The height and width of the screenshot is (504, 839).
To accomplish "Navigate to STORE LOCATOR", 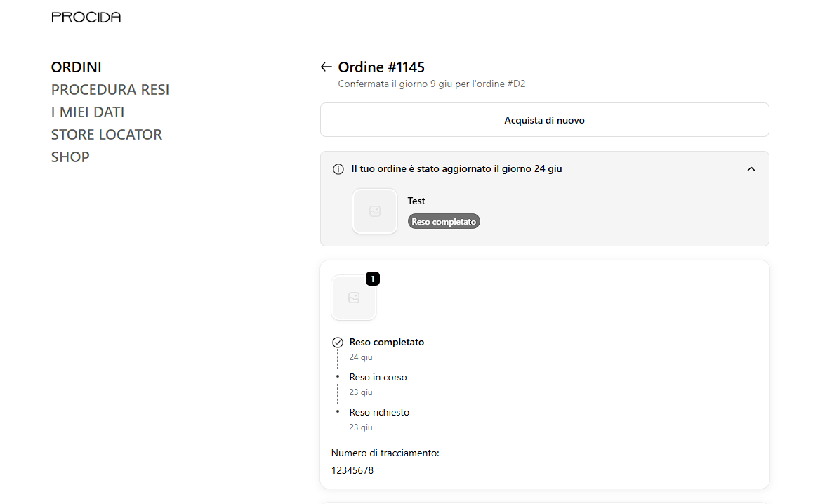I will pos(107,134).
